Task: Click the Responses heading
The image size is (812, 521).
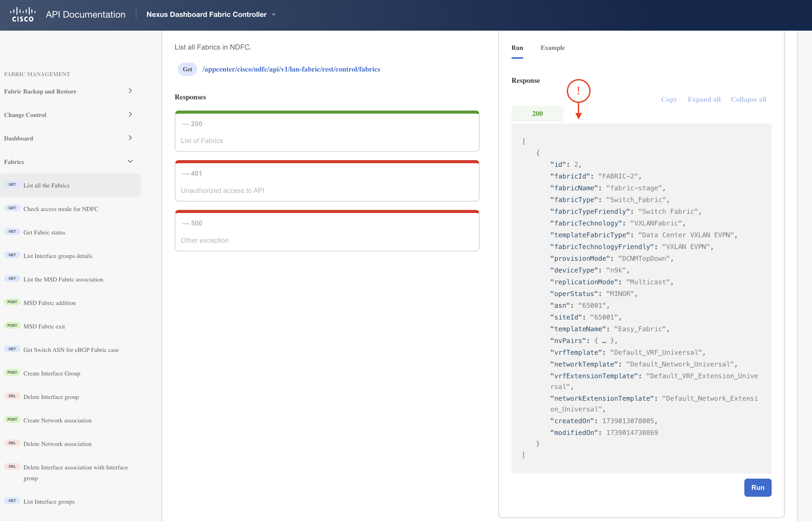Action: pyautogui.click(x=190, y=97)
